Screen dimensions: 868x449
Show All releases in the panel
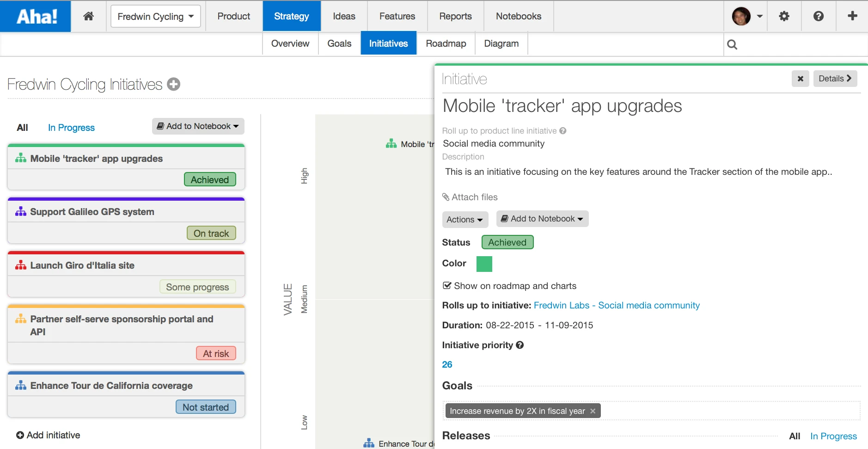795,436
